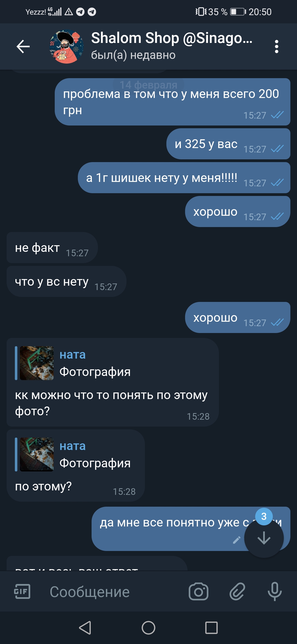
Task: Open Shalom Shop profile avatar
Action: pyautogui.click(x=67, y=47)
